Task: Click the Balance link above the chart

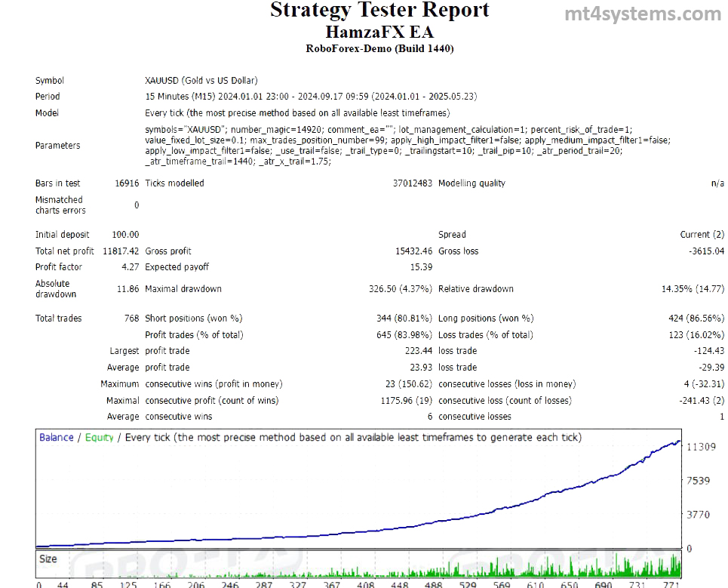Action: (x=55, y=437)
